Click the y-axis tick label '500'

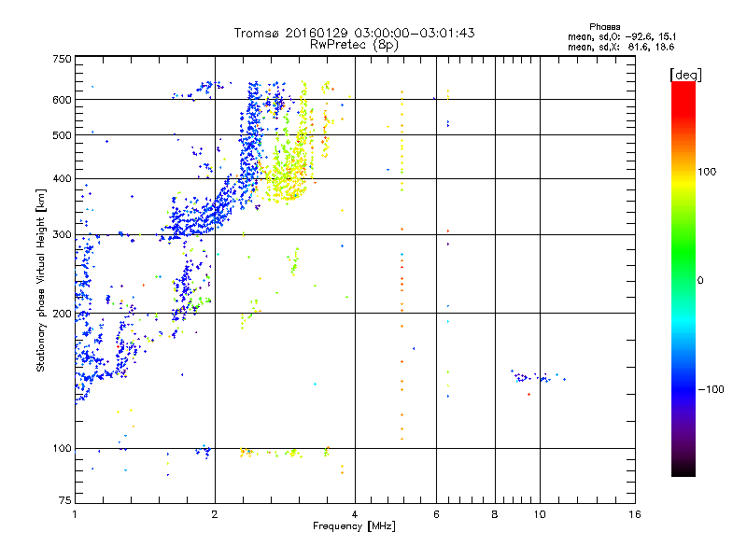pyautogui.click(x=62, y=135)
